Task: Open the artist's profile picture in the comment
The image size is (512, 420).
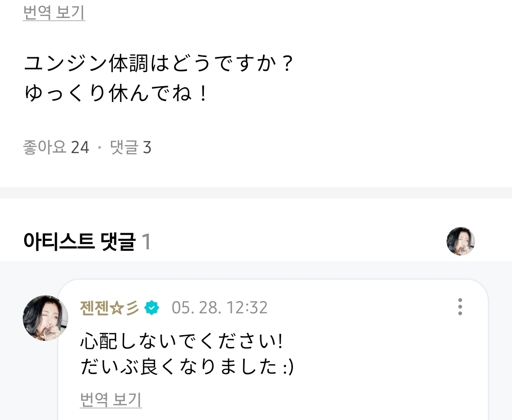Action: pyautogui.click(x=46, y=318)
